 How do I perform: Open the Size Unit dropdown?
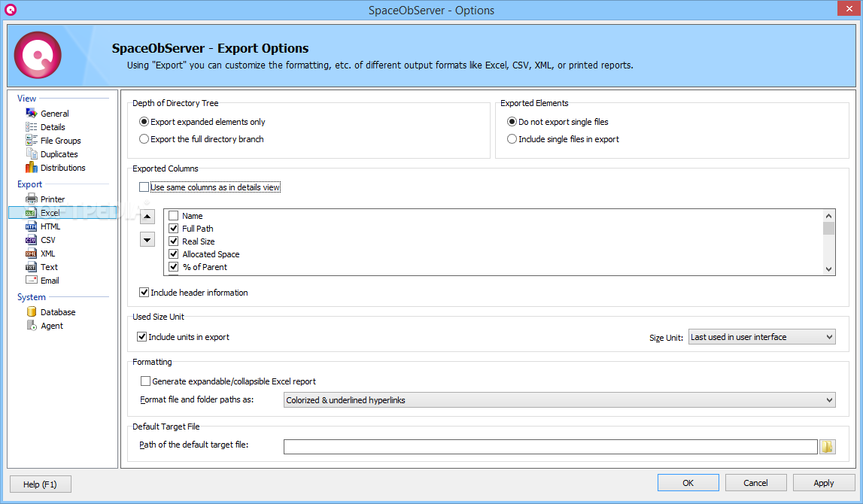pos(761,337)
